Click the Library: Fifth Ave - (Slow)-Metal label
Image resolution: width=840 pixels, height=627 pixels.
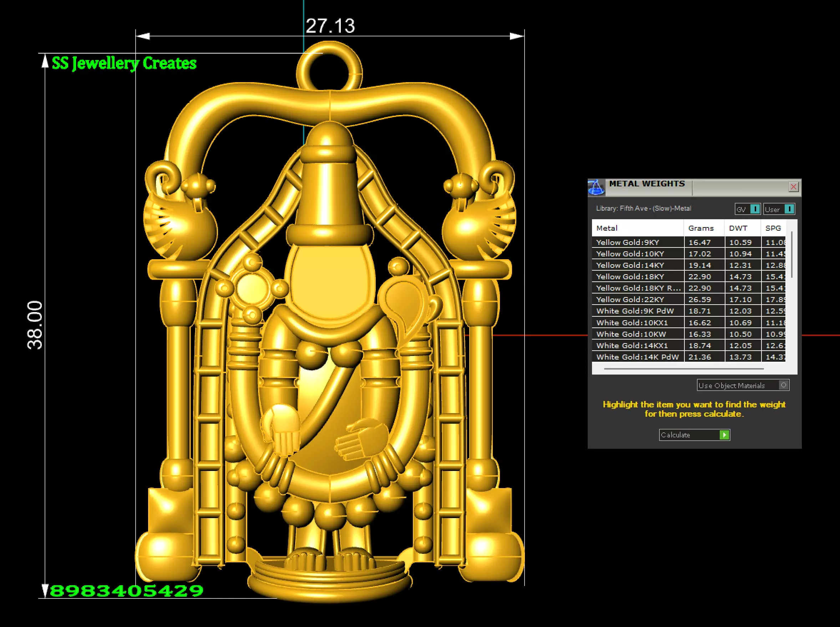tap(643, 209)
